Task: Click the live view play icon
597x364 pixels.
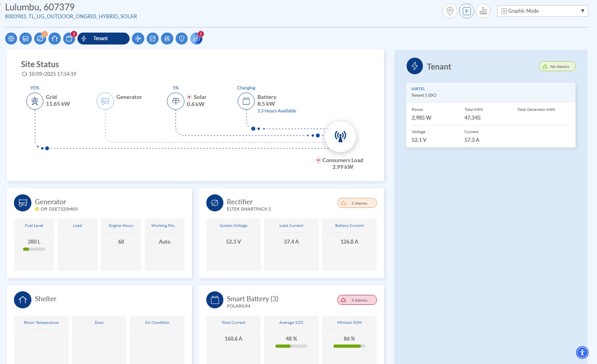Action: pyautogui.click(x=467, y=11)
